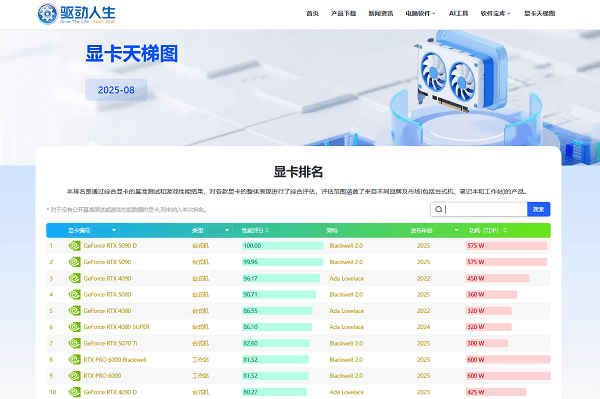Click the 360 W TDP bar
Screen dimensions: 600x399
coord(491,295)
